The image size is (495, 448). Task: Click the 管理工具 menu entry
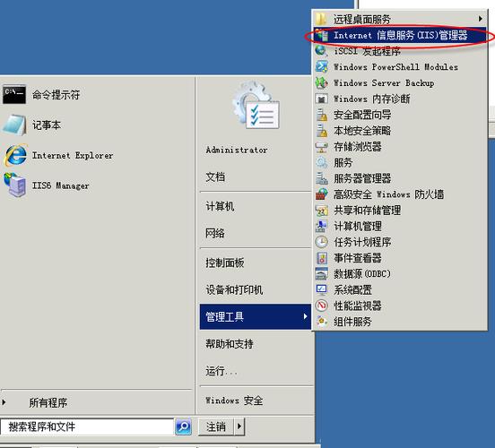point(256,316)
